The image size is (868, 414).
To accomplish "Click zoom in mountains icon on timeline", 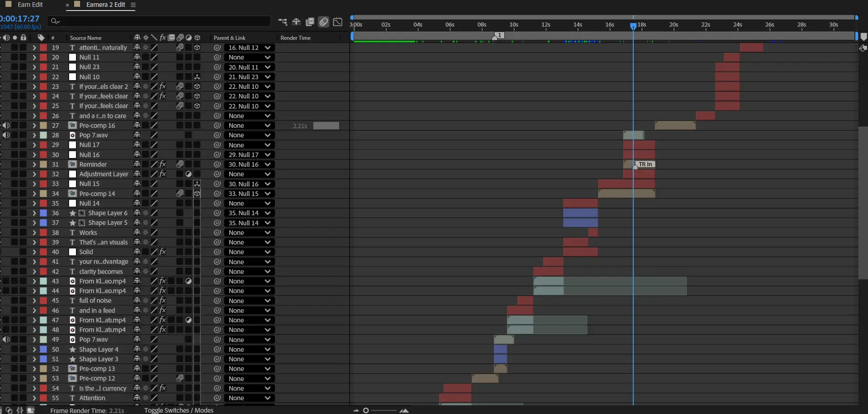I will tap(404, 410).
